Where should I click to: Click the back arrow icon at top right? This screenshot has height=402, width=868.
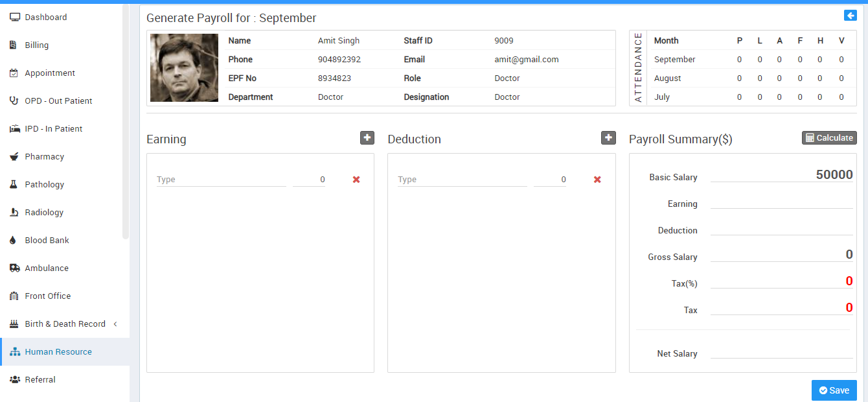point(850,16)
